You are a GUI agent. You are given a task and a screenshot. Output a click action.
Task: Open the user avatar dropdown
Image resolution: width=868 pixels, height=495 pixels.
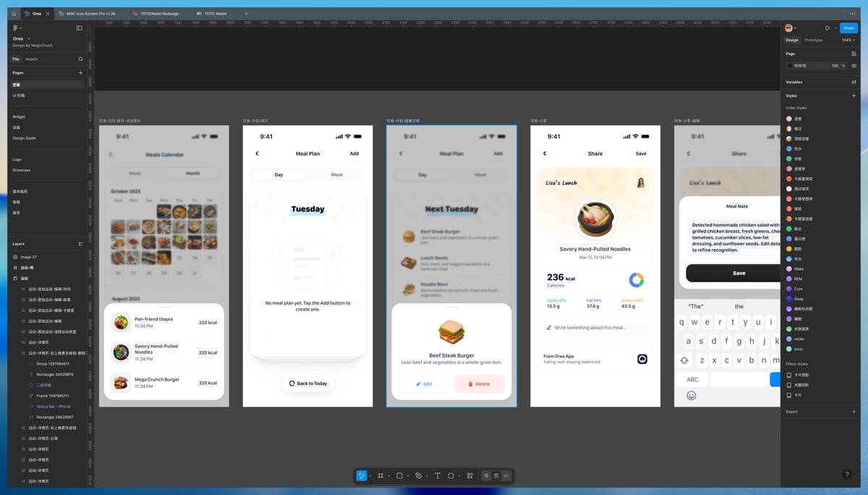[x=791, y=28]
